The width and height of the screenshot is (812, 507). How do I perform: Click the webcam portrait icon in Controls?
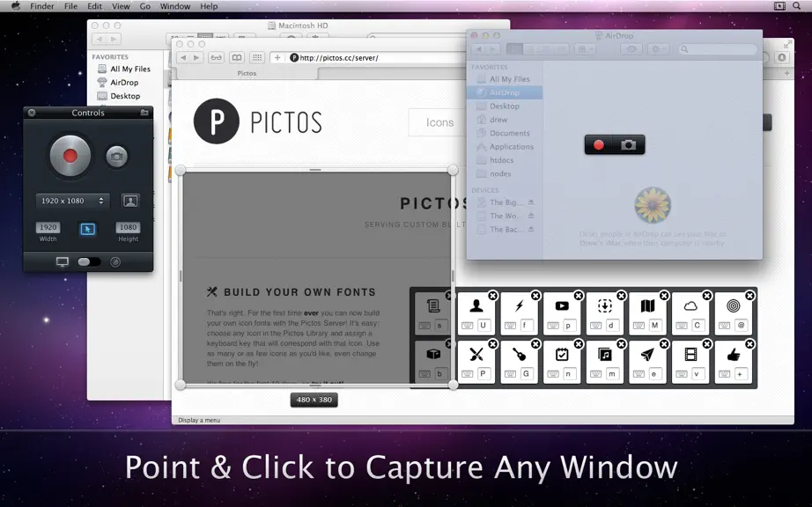tap(130, 201)
